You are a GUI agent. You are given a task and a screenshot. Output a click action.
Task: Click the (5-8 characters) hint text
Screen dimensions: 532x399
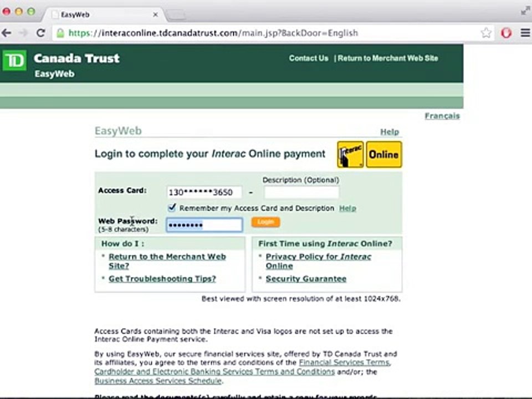(x=123, y=229)
